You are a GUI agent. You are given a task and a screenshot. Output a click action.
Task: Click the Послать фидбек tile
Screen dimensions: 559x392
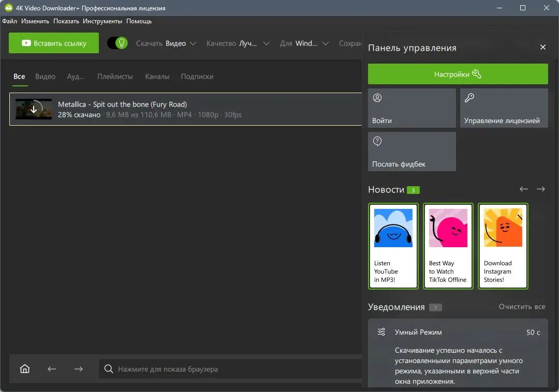412,152
